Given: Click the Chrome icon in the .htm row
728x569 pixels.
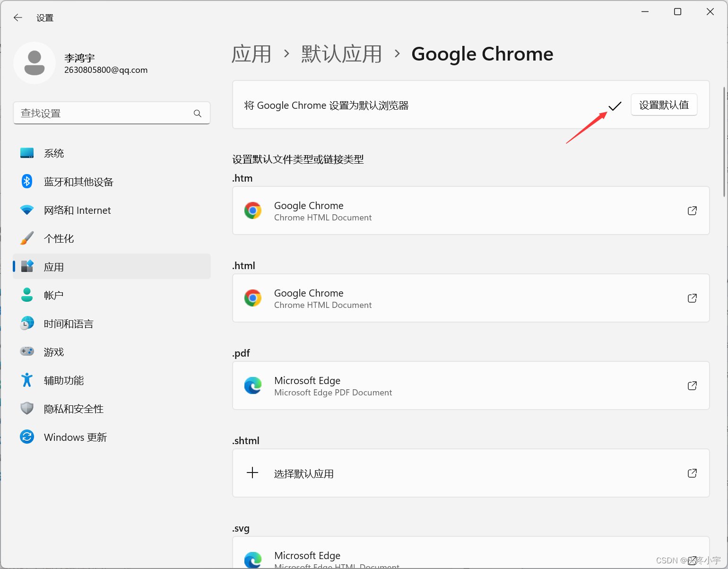Looking at the screenshot, I should (253, 210).
